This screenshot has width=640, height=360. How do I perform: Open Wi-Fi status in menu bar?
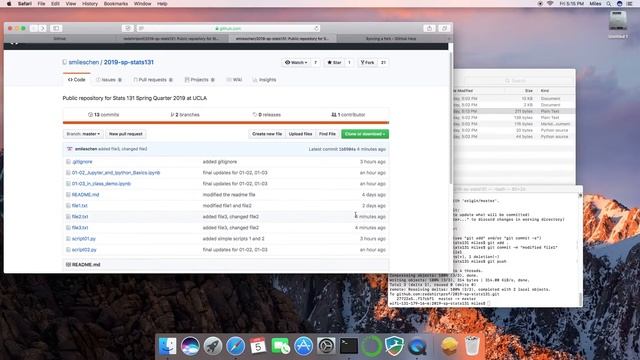pyautogui.click(x=550, y=4)
